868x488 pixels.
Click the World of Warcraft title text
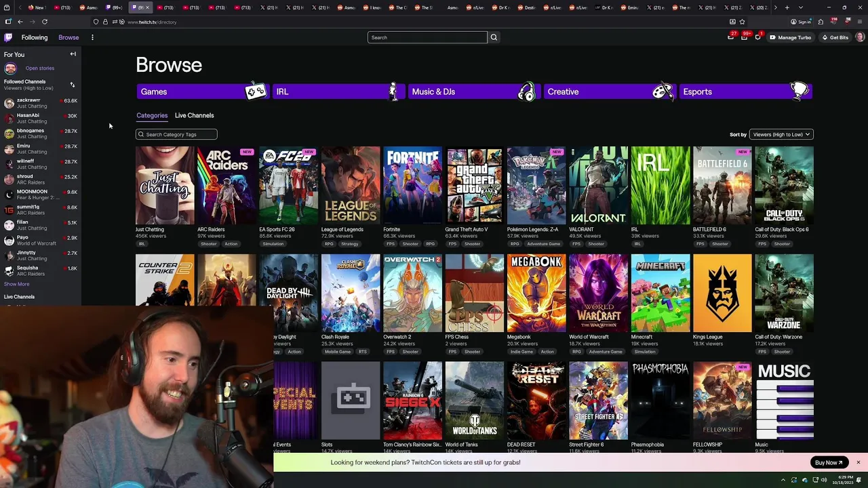[589, 337]
